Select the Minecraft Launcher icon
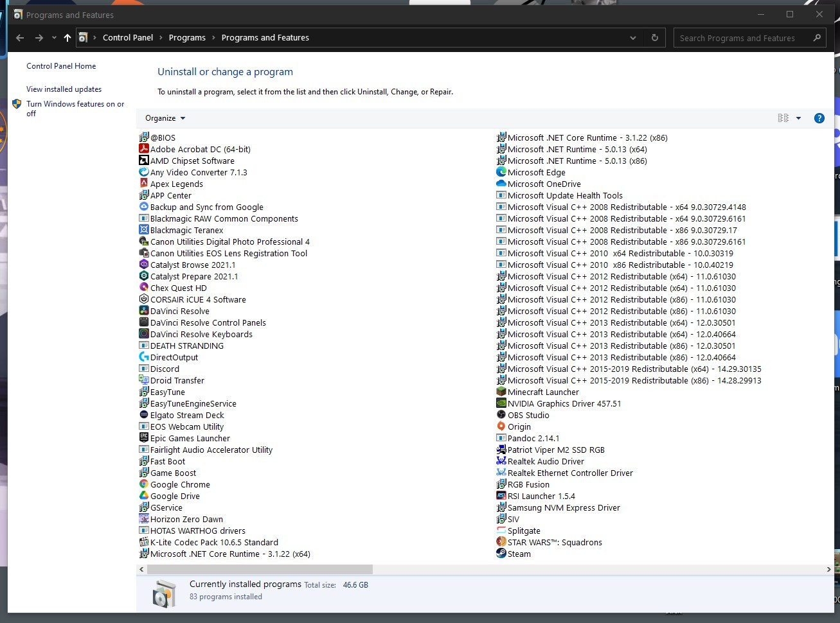 click(x=501, y=392)
